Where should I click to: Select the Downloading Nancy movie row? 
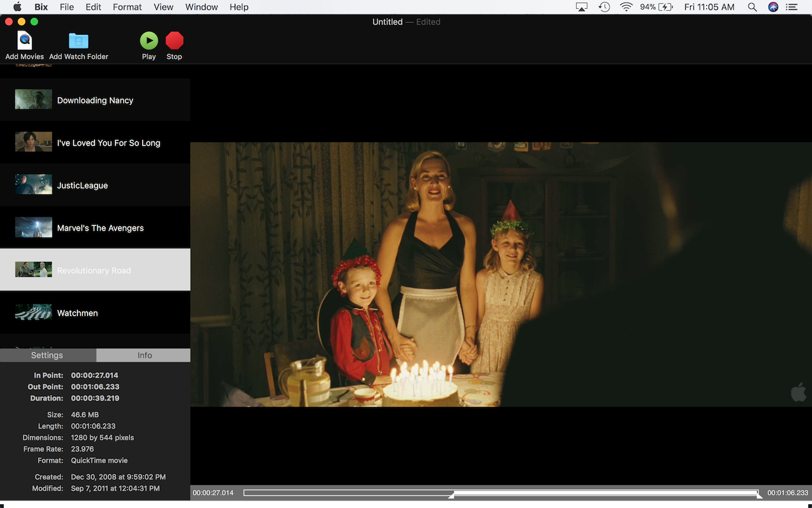95,100
